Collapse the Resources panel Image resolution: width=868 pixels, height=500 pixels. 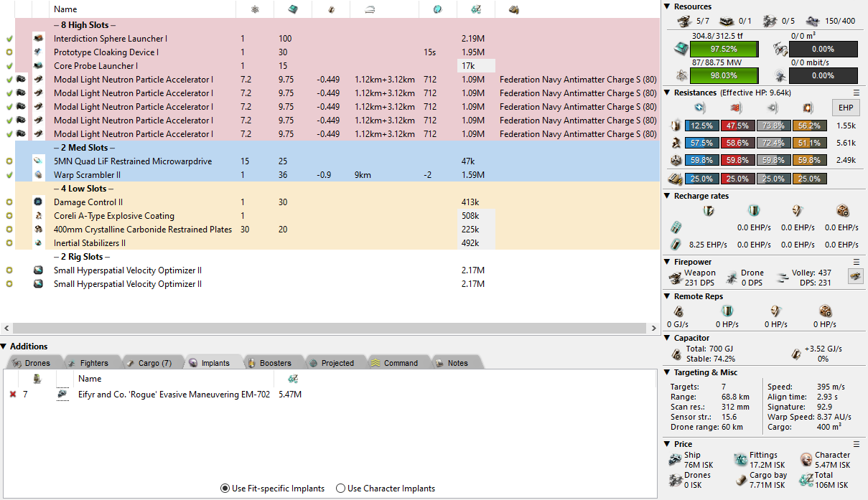(667, 6)
